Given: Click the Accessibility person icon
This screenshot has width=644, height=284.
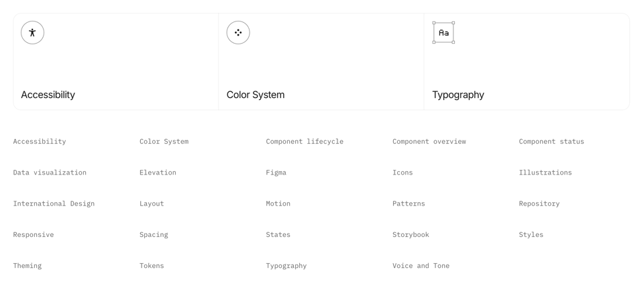Looking at the screenshot, I should click(32, 33).
